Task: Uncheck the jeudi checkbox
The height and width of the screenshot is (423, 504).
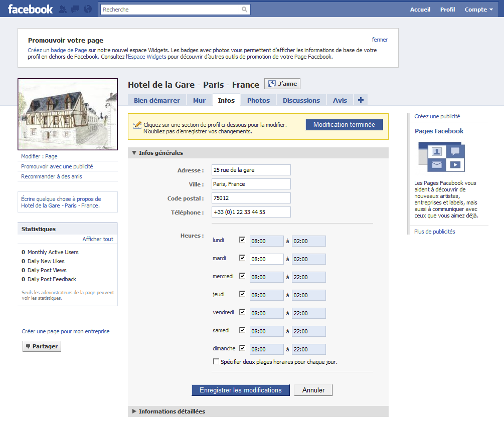Action: coord(242,294)
